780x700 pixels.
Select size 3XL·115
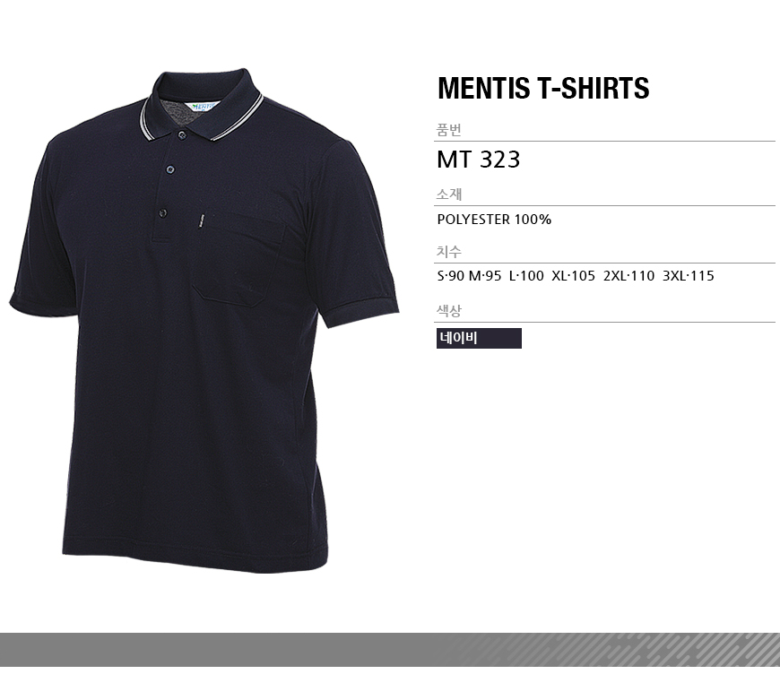click(688, 276)
